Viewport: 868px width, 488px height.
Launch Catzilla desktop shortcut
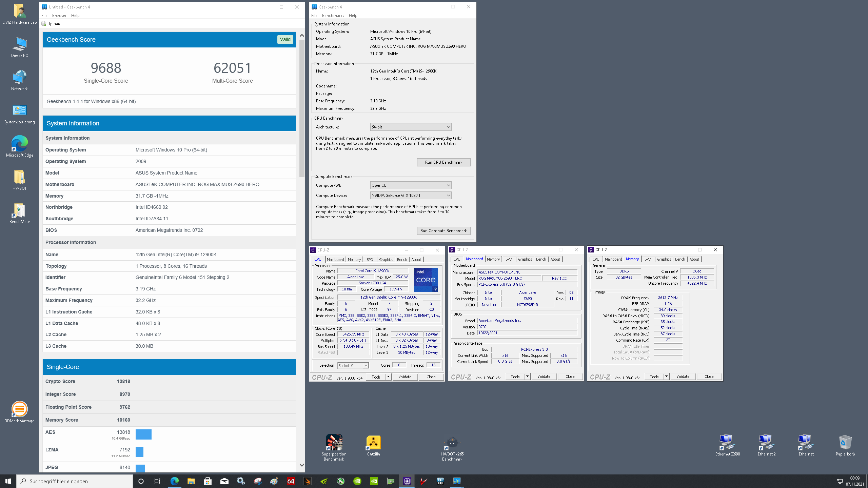[x=373, y=445]
